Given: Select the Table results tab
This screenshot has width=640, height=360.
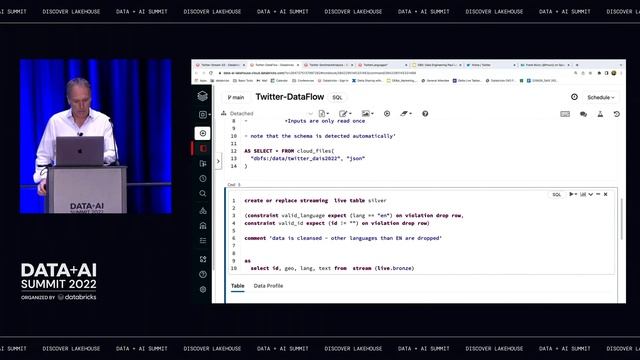Looking at the screenshot, I should [238, 286].
